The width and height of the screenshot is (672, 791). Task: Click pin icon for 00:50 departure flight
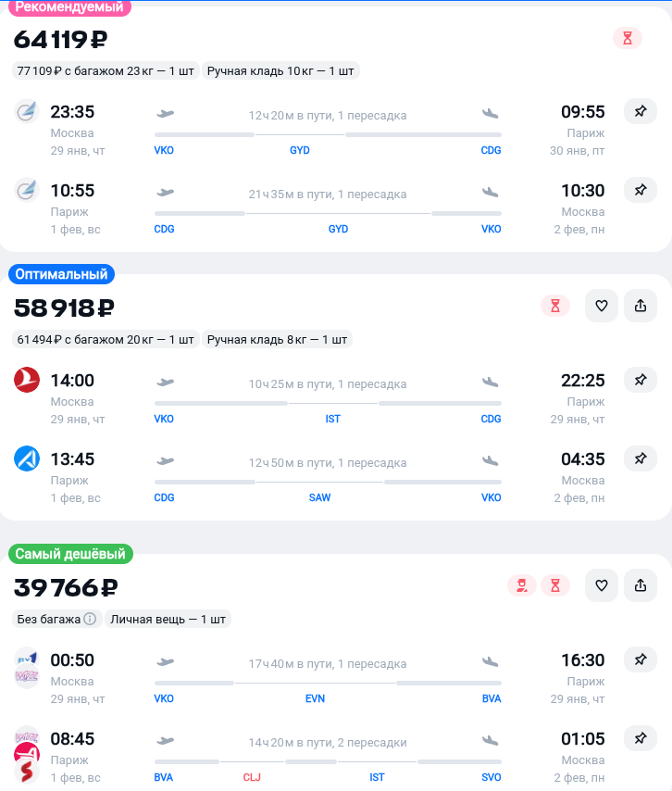click(640, 660)
